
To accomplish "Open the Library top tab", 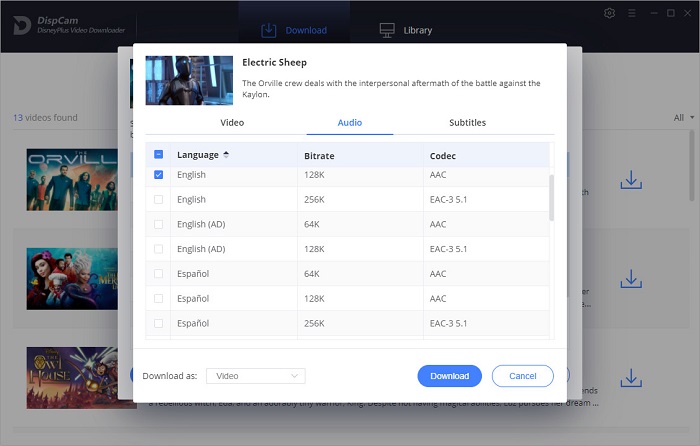I will click(406, 30).
